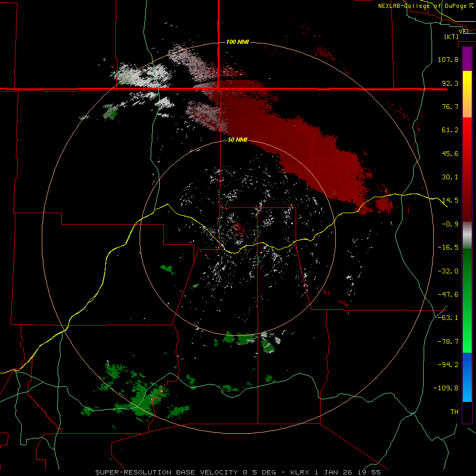Viewport: 476px width, 476px height.
Task: Select the -16.5 scale value
Action: [448, 248]
